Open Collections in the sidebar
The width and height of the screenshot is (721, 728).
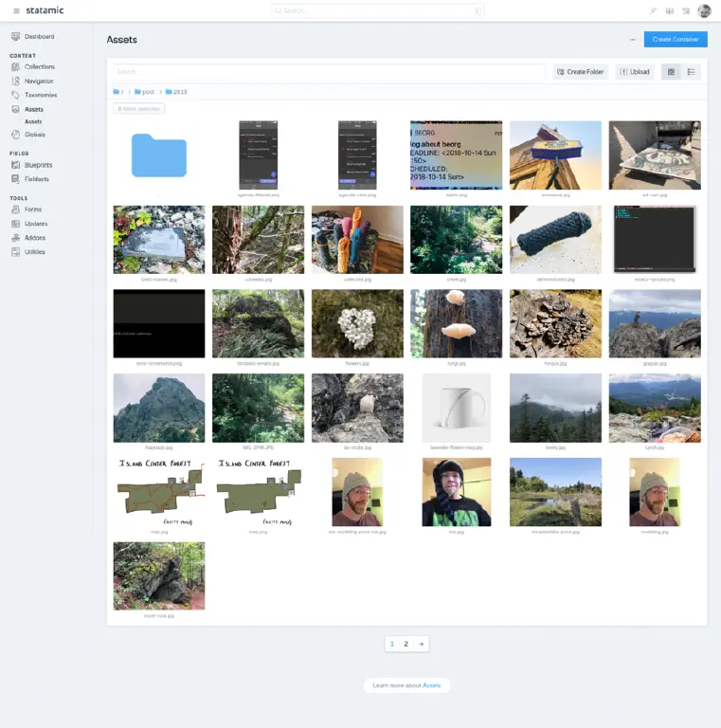click(33, 67)
